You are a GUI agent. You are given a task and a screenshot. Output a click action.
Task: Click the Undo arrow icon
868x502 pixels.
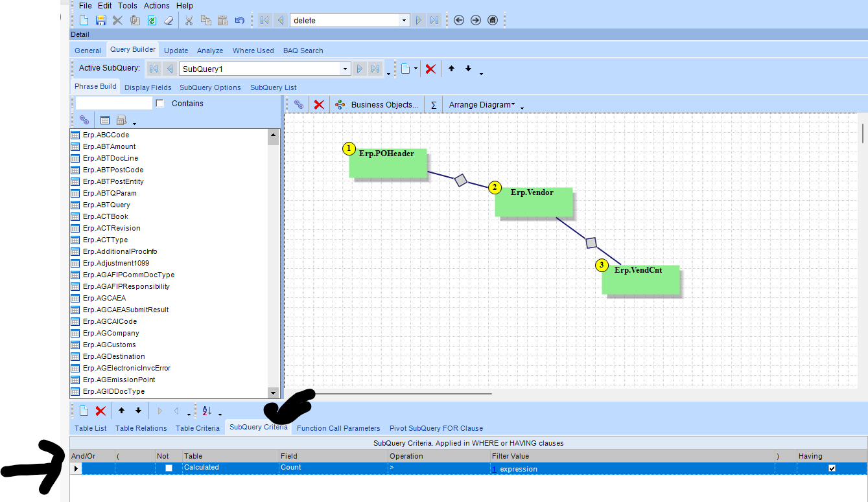tap(240, 21)
